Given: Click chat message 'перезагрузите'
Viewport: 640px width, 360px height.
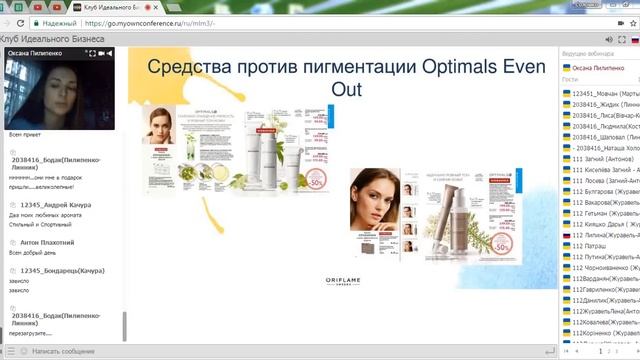Looking at the screenshot, I should pos(30,333).
